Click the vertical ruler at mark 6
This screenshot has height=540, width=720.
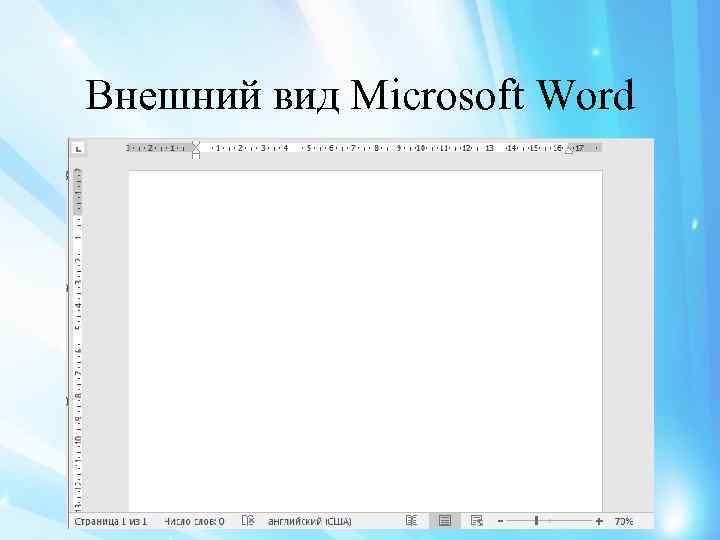tap(79, 350)
